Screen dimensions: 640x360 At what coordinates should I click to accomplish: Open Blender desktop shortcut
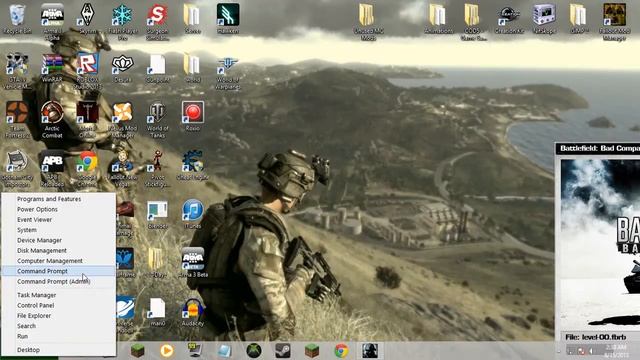tap(158, 214)
